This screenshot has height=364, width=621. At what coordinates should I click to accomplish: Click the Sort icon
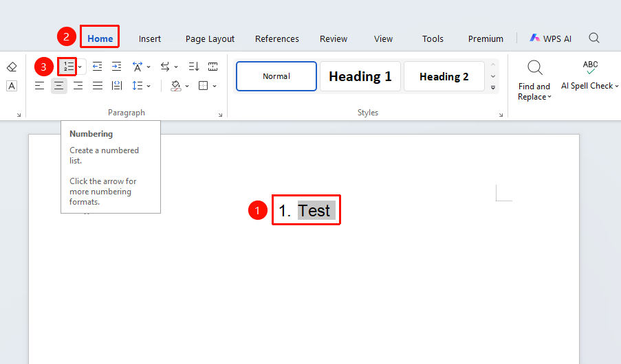pyautogui.click(x=194, y=67)
